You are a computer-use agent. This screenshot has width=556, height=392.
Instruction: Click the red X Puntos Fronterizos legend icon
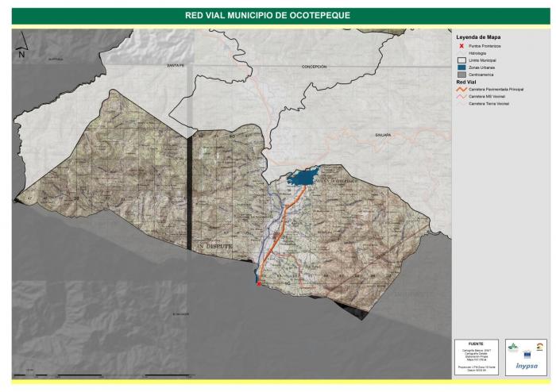pos(460,45)
